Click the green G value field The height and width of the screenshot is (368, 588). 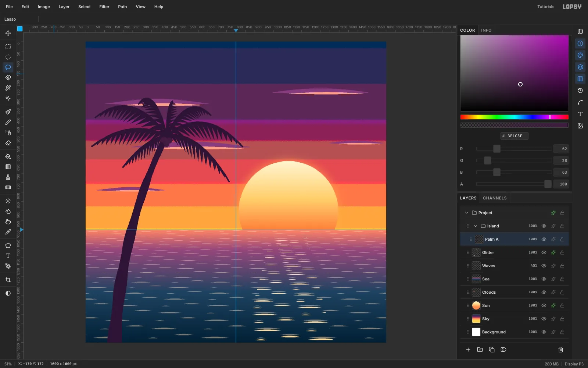pyautogui.click(x=561, y=160)
